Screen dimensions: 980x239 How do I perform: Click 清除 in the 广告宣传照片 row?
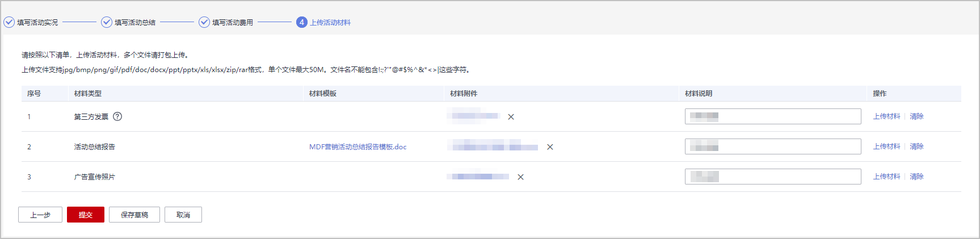point(916,177)
